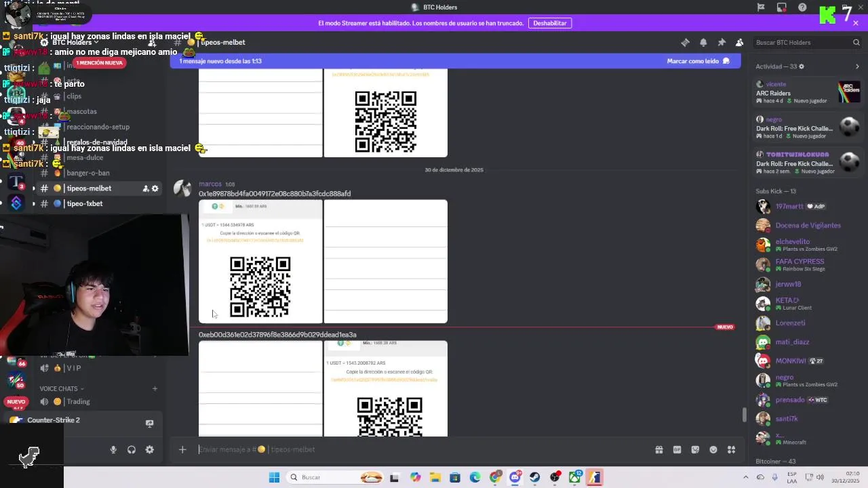868x488 pixels.
Task: Open the inbox icon in title bar
Action: click(782, 7)
